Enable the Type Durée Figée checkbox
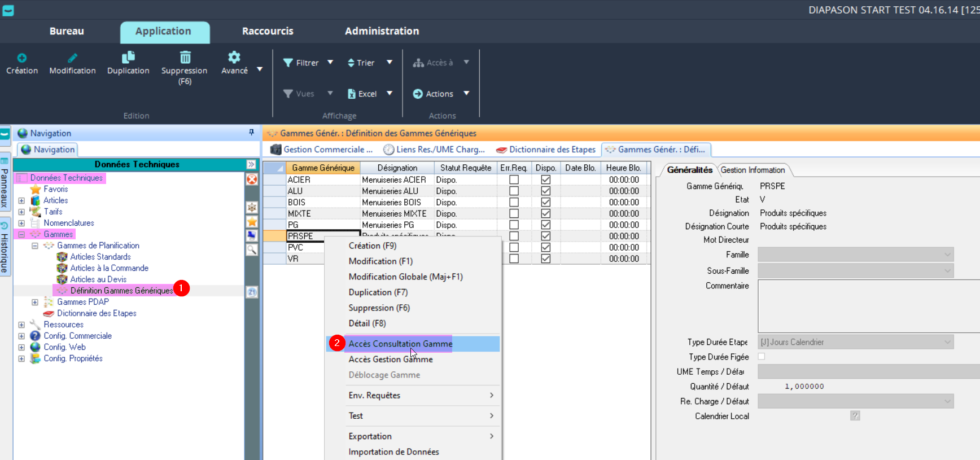This screenshot has width=980, height=460. pyautogui.click(x=761, y=357)
